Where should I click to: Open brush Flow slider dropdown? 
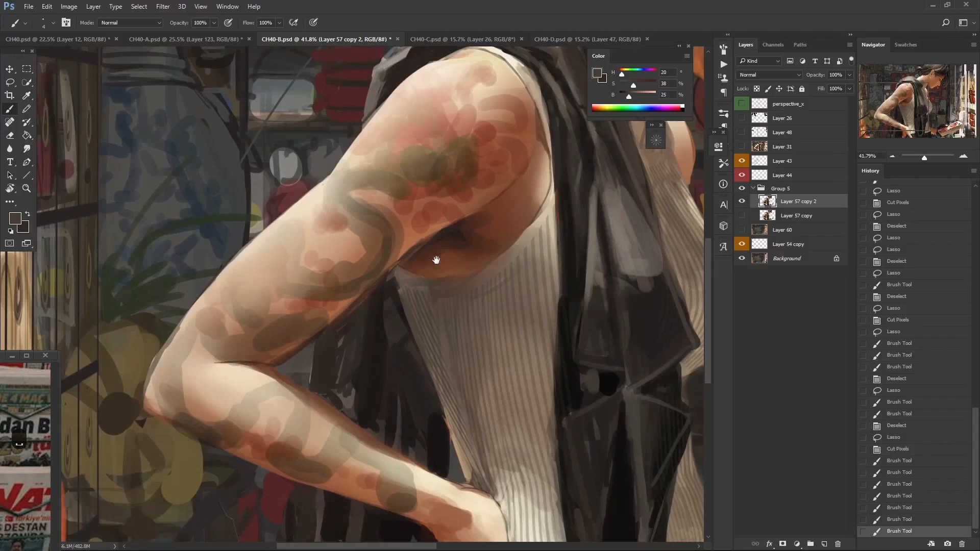(x=279, y=23)
